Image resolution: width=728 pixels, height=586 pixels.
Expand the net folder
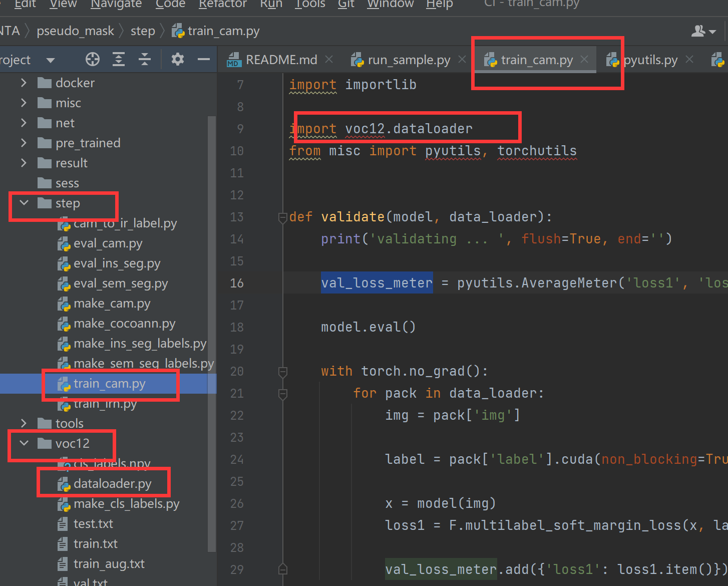(x=23, y=123)
